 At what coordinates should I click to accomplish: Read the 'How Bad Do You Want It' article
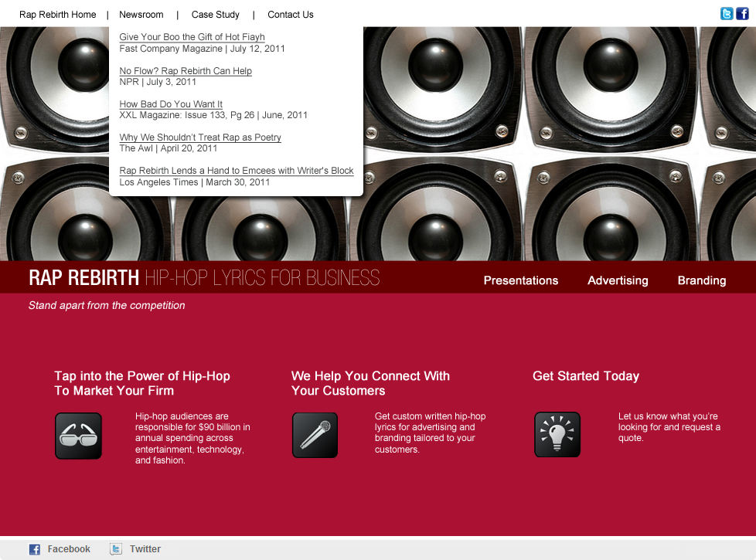pyautogui.click(x=171, y=104)
